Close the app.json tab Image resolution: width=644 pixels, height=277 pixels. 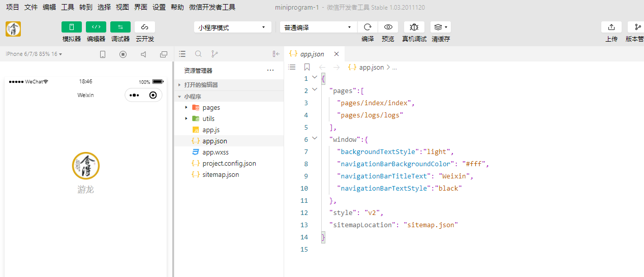(336, 54)
